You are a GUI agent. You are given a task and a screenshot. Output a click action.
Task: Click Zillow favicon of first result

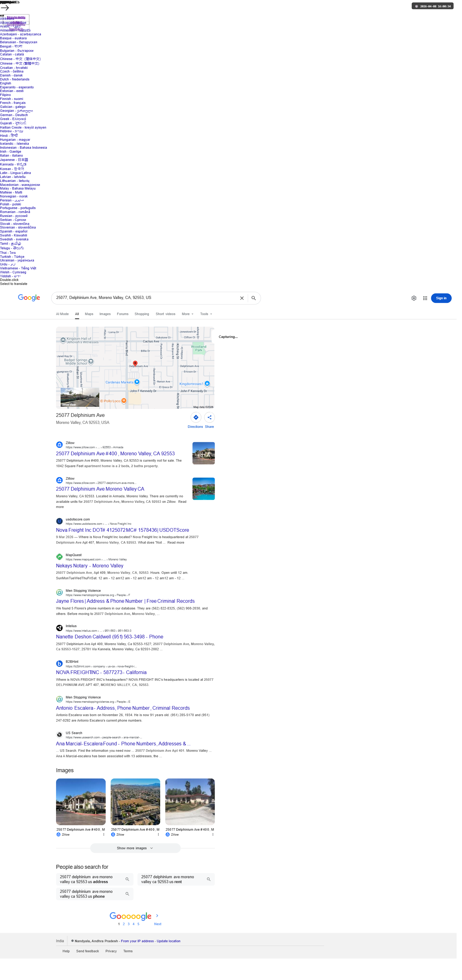click(59, 445)
